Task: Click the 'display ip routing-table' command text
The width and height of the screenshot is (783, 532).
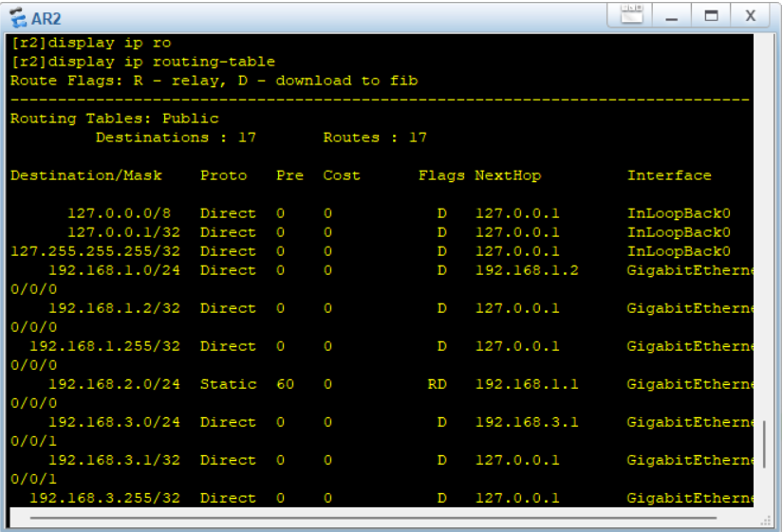Action: coord(161,62)
